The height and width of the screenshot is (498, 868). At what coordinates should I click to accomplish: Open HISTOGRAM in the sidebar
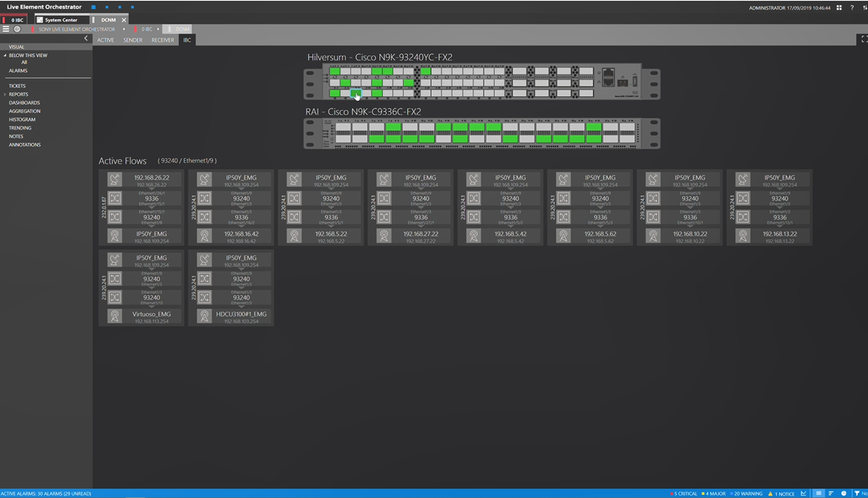pyautogui.click(x=22, y=120)
